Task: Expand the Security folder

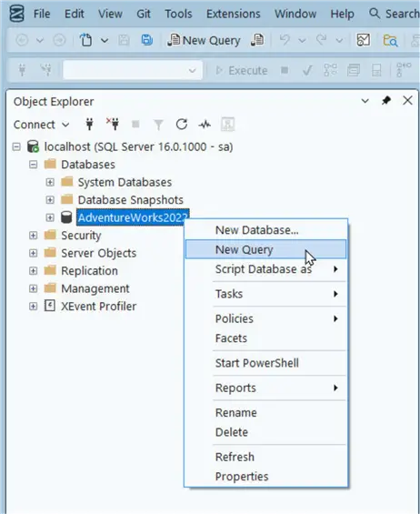Action: pyautogui.click(x=33, y=235)
